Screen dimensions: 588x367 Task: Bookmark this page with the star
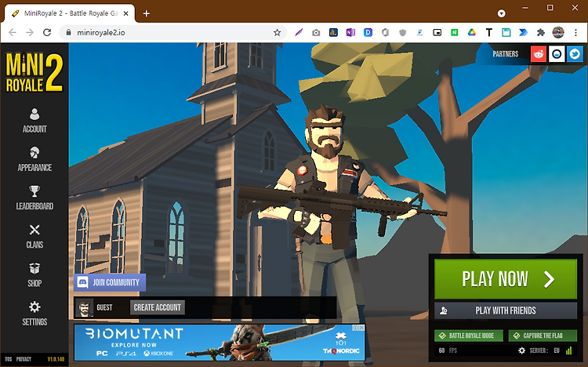(277, 33)
